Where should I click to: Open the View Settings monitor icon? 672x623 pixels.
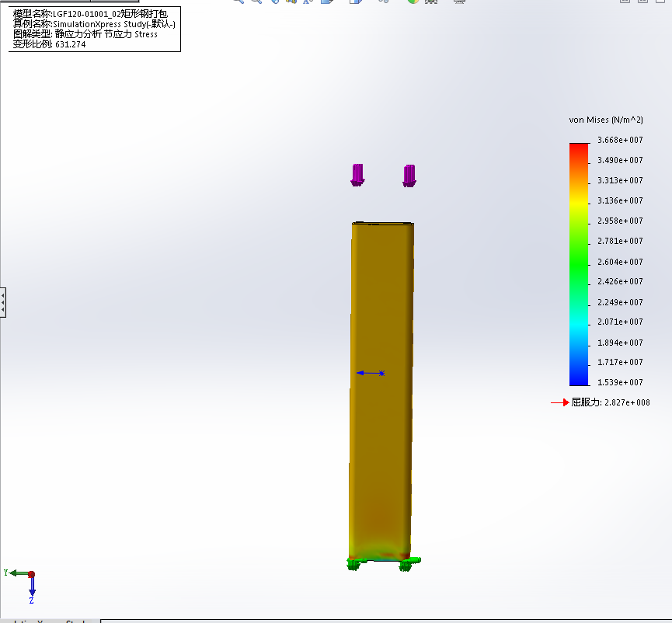tap(459, 2)
